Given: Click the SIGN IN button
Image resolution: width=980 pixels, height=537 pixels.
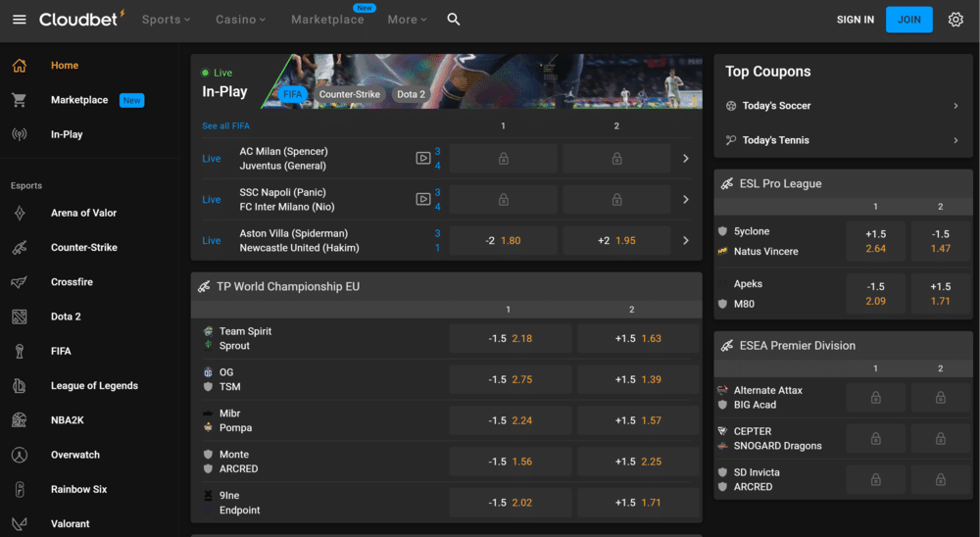Looking at the screenshot, I should click(x=855, y=20).
